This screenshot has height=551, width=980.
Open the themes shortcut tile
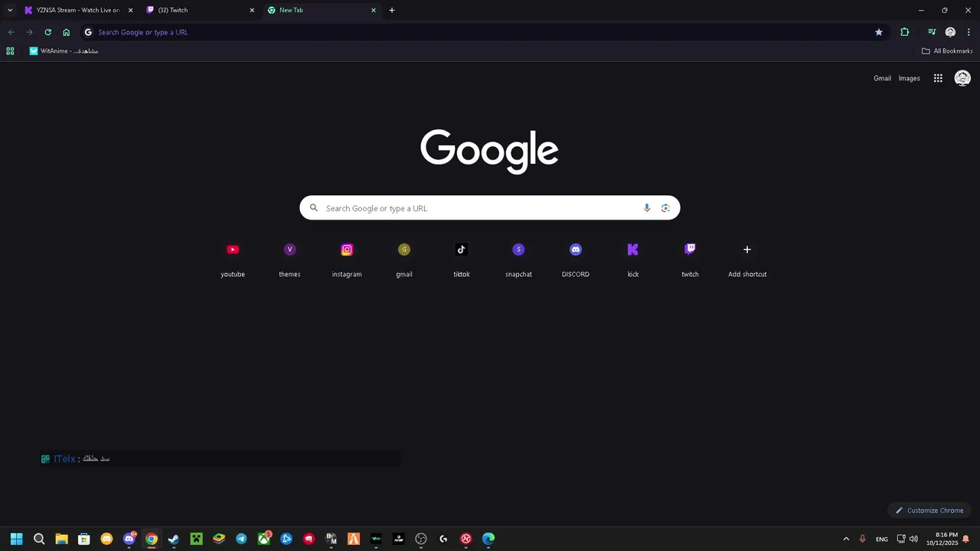(x=289, y=259)
